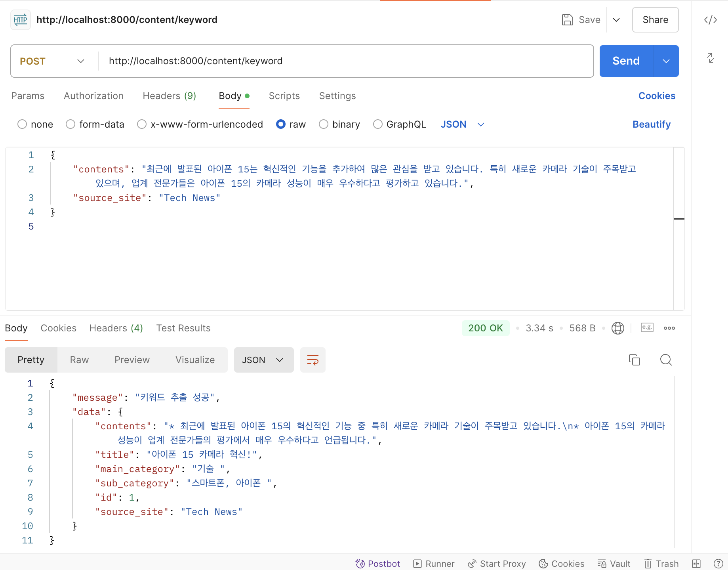Image resolution: width=728 pixels, height=570 pixels.
Task: Switch response view to Preview
Action: click(x=132, y=360)
